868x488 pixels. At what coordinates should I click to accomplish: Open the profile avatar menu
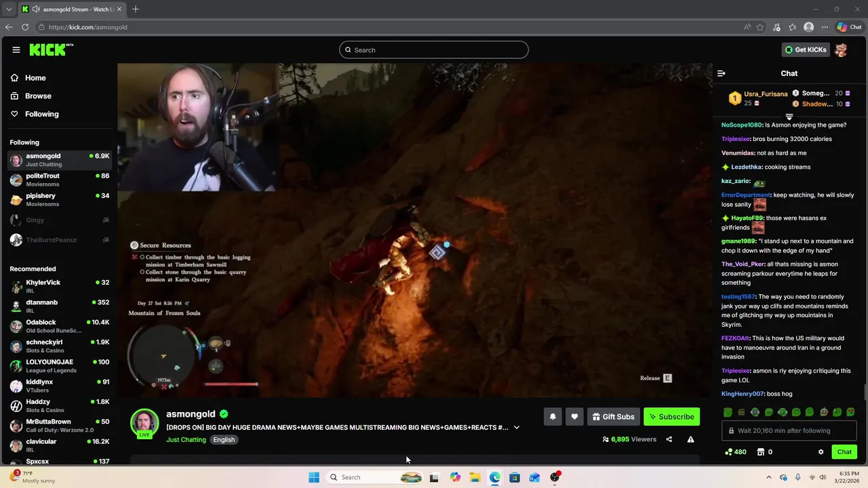pos(841,49)
